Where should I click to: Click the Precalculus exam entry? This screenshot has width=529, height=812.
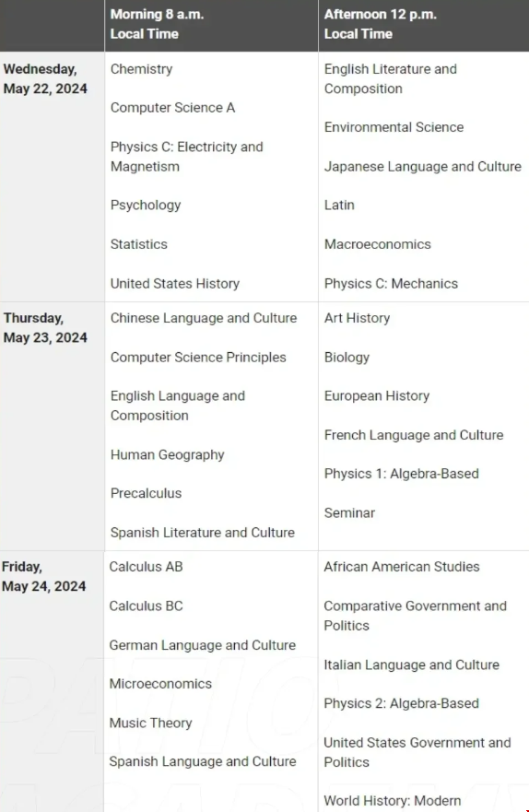(146, 493)
